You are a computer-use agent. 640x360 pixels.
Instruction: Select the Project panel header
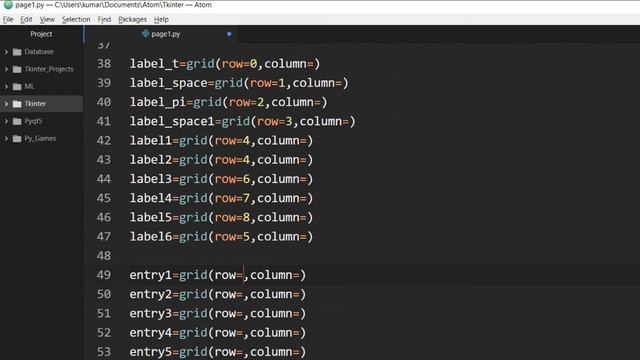(41, 34)
